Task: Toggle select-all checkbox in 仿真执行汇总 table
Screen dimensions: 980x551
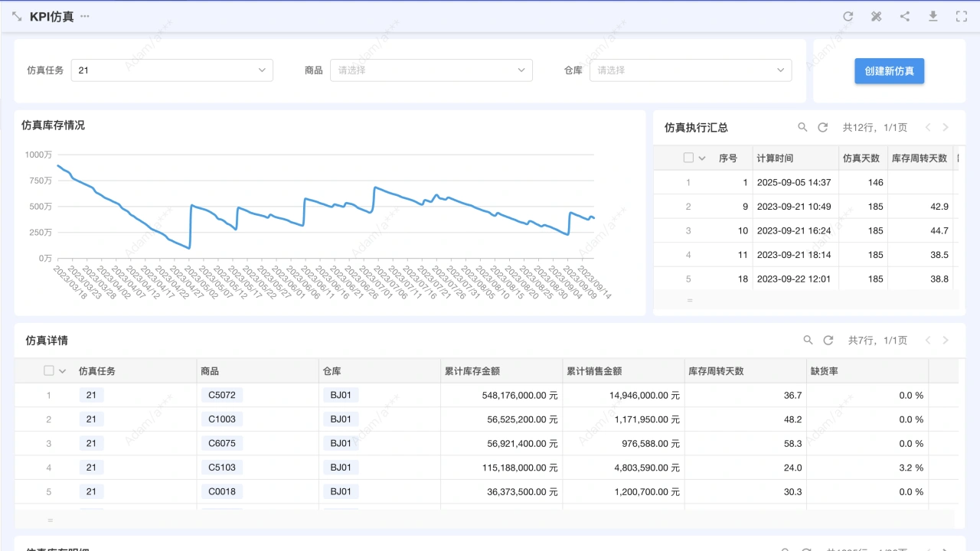Action: 688,158
